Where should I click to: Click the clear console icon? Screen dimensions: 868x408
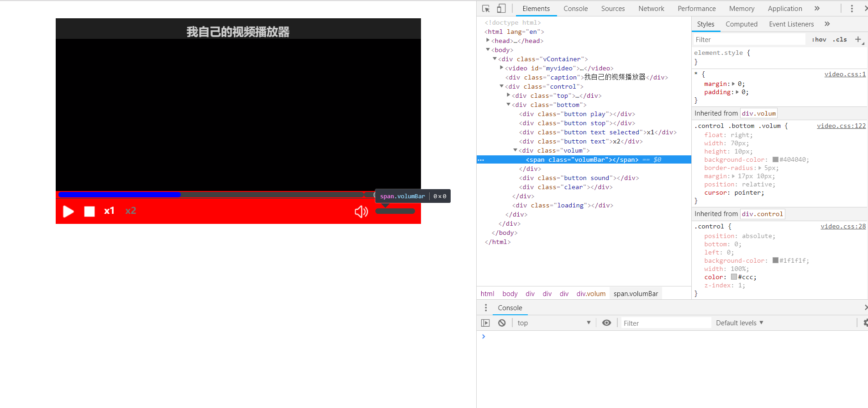click(x=502, y=323)
